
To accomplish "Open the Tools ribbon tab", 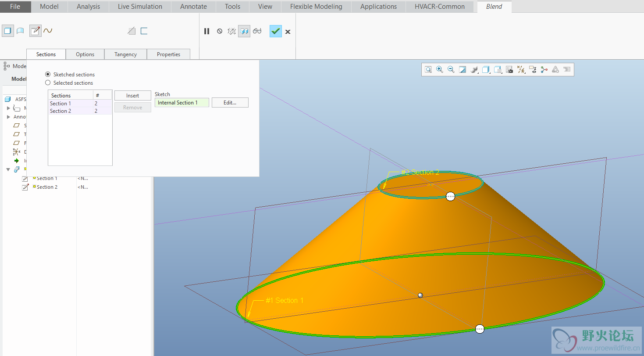I will click(x=232, y=7).
